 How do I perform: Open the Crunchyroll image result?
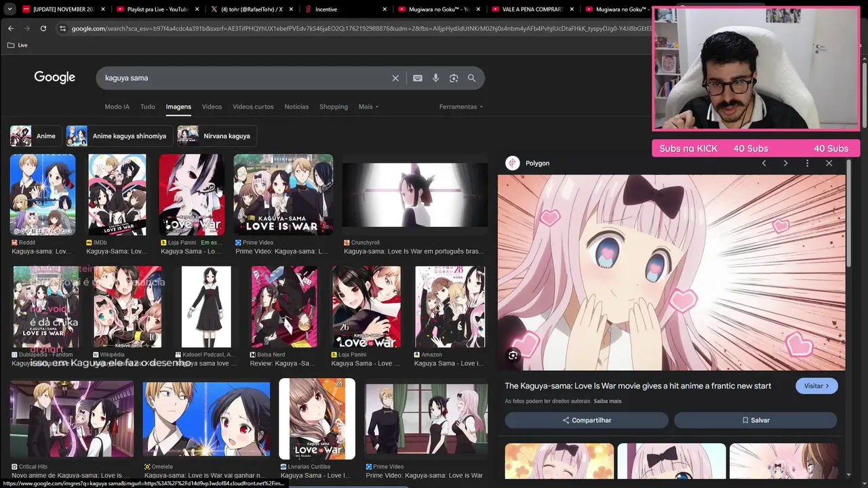coord(414,195)
